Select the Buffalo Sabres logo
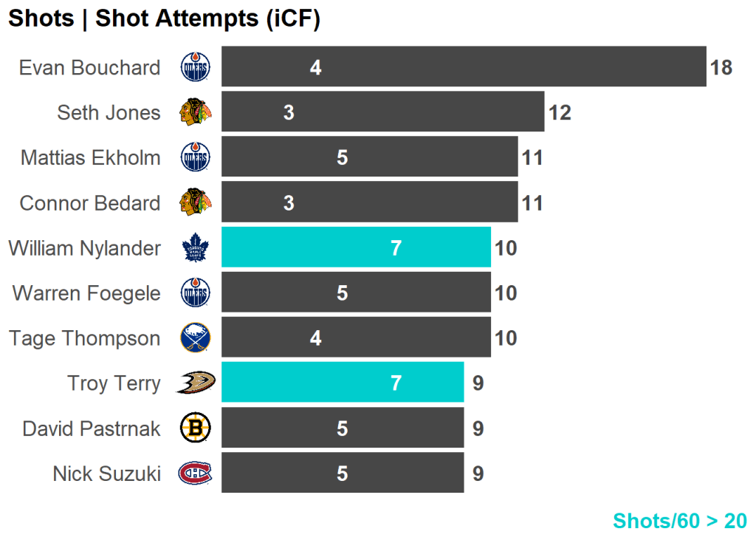The height and width of the screenshot is (540, 756). click(x=196, y=338)
